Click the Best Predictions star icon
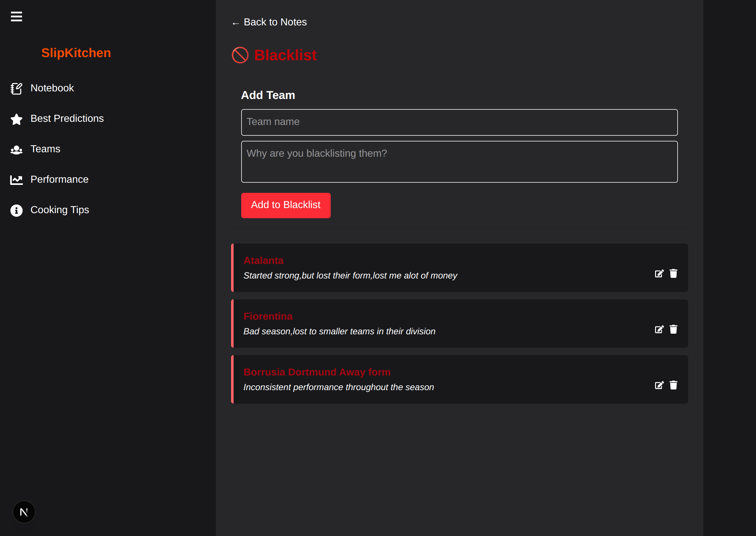 click(16, 119)
